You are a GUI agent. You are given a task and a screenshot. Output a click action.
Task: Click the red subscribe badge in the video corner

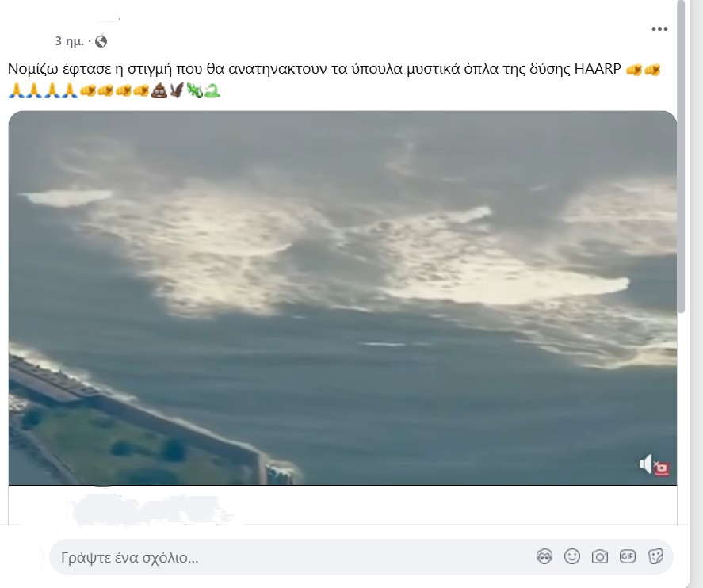(662, 469)
